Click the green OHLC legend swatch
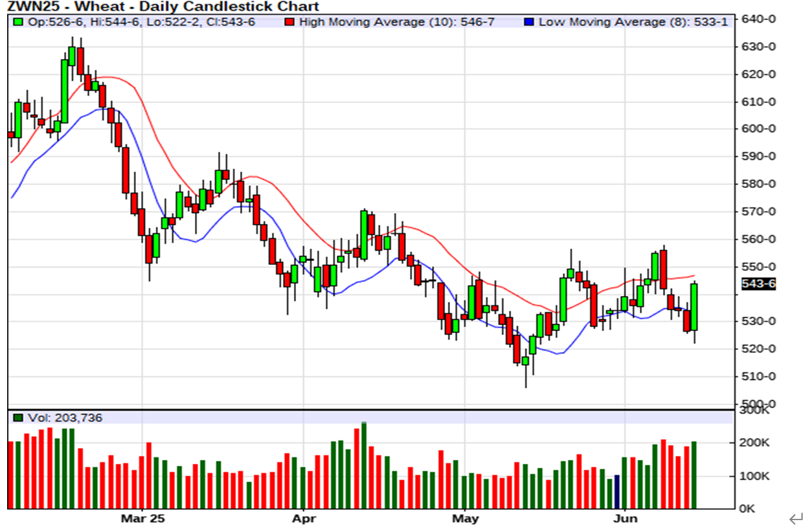The image size is (812, 526). tap(17, 22)
